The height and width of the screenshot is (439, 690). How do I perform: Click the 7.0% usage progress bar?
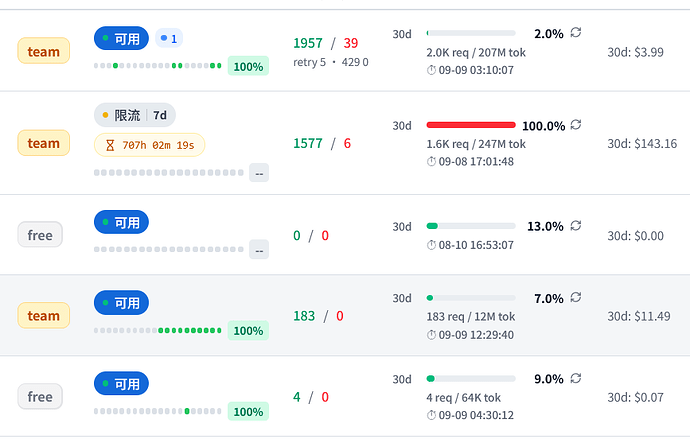click(471, 298)
